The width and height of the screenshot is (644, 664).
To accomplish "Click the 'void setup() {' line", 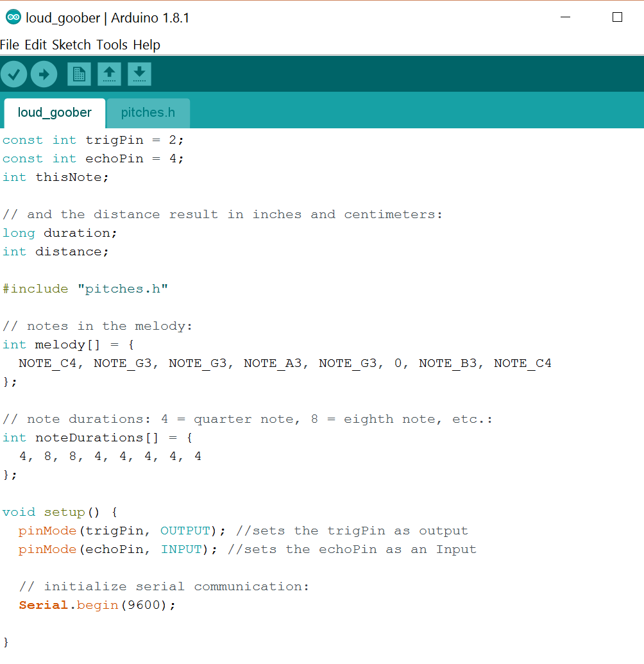I will pos(60,513).
